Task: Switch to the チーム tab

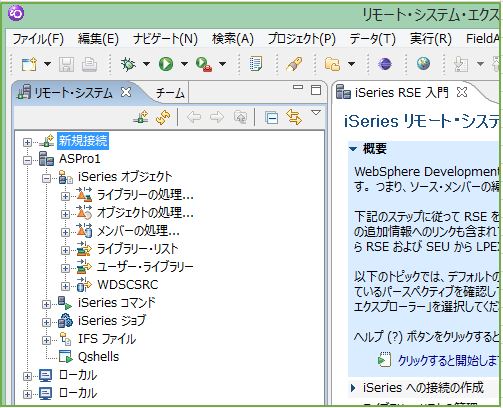Action: [x=170, y=93]
